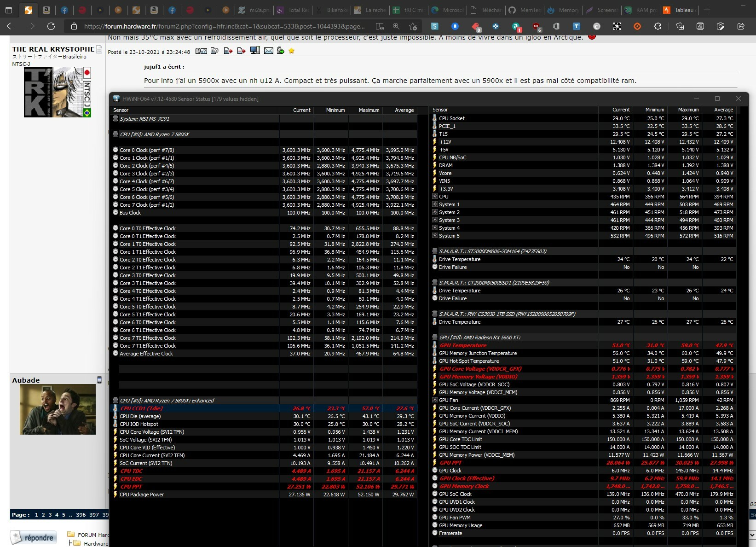Click the profile card icon beside Krystophe's name
The image size is (756, 547).
click(x=99, y=49)
